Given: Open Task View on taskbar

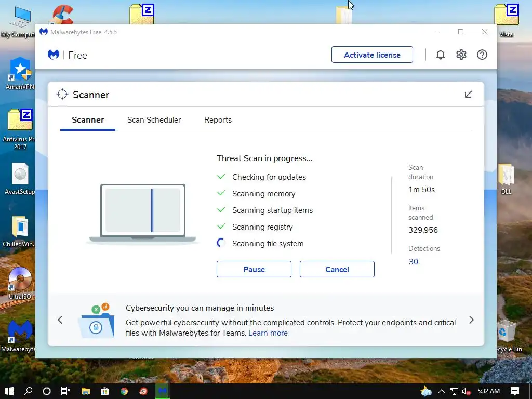Looking at the screenshot, I should [x=65, y=391].
